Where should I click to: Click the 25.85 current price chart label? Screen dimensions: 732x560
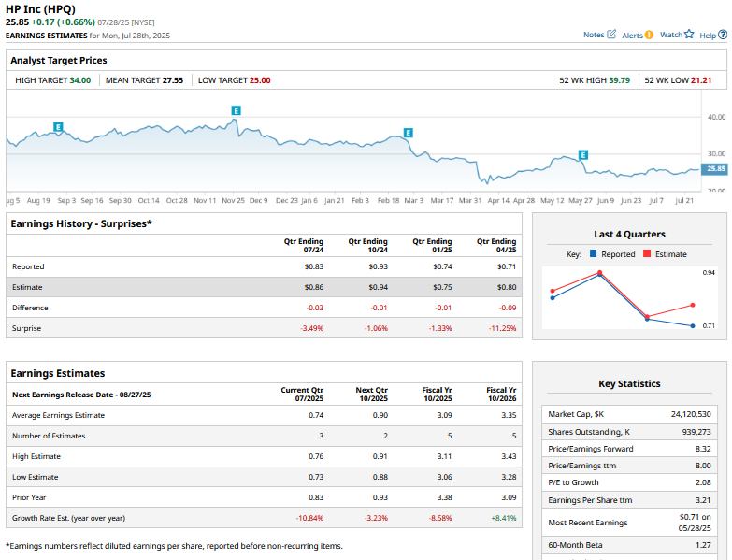pos(716,169)
